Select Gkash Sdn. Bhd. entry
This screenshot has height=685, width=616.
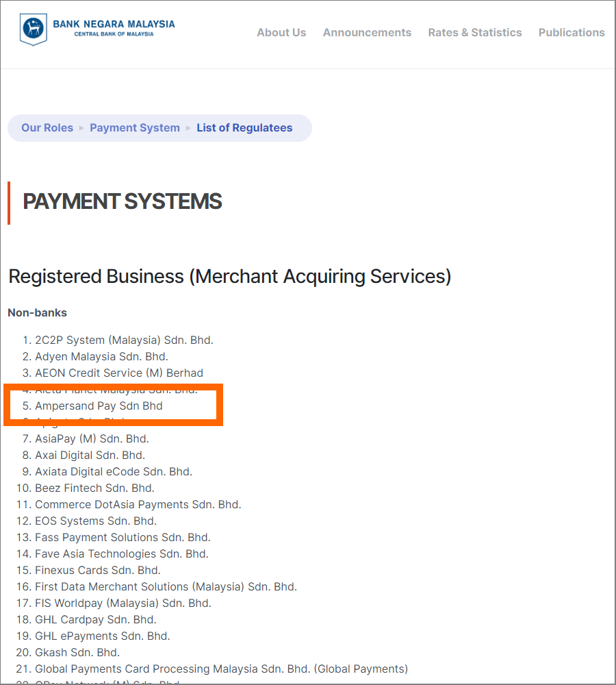pyautogui.click(x=77, y=653)
